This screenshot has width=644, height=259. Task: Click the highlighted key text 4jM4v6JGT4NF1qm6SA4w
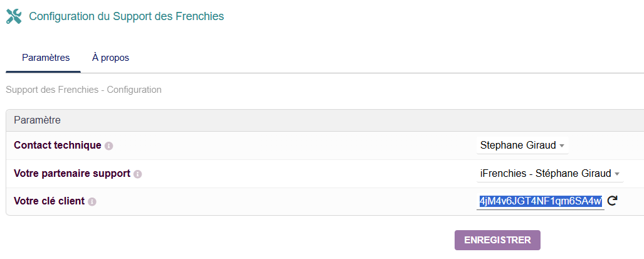(540, 201)
